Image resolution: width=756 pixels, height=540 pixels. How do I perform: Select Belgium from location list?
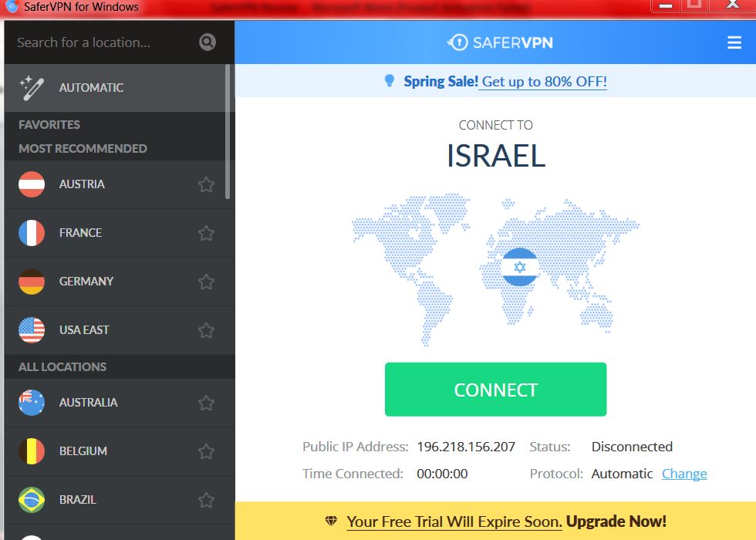(119, 451)
